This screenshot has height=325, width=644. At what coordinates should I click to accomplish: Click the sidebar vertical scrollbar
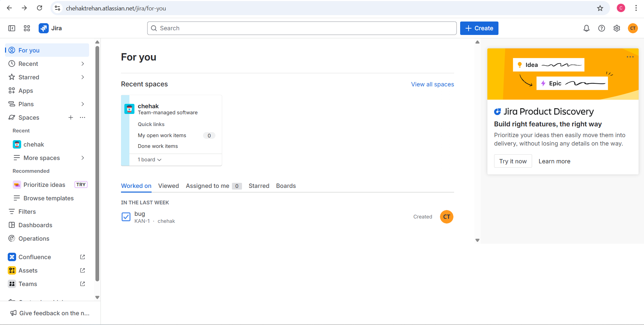(x=97, y=164)
